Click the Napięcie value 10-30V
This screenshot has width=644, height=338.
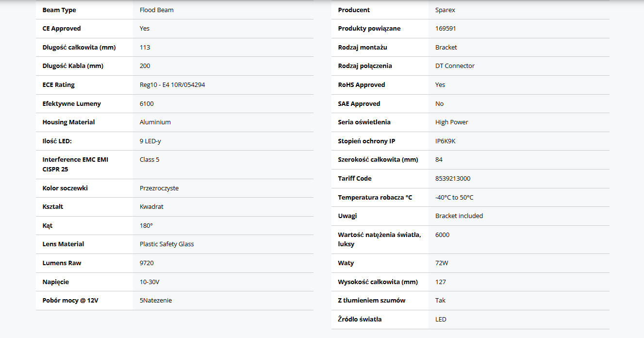point(149,282)
